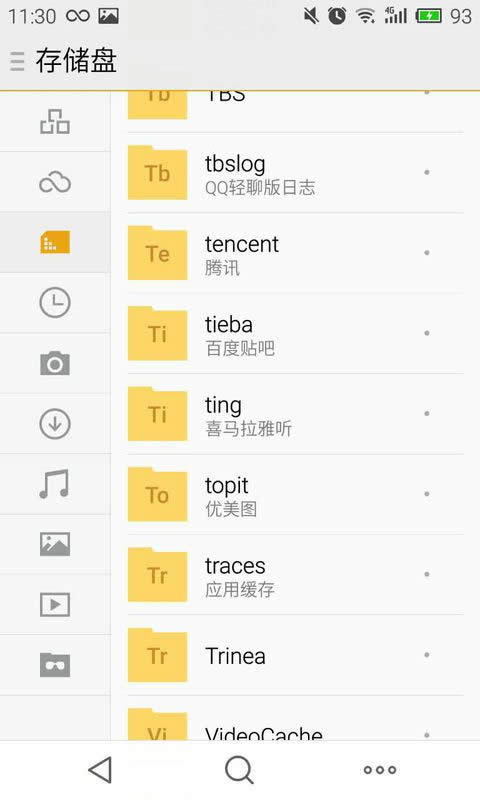Select the dot next to topit
Image resolution: width=480 pixels, height=800 pixels.
(x=427, y=494)
